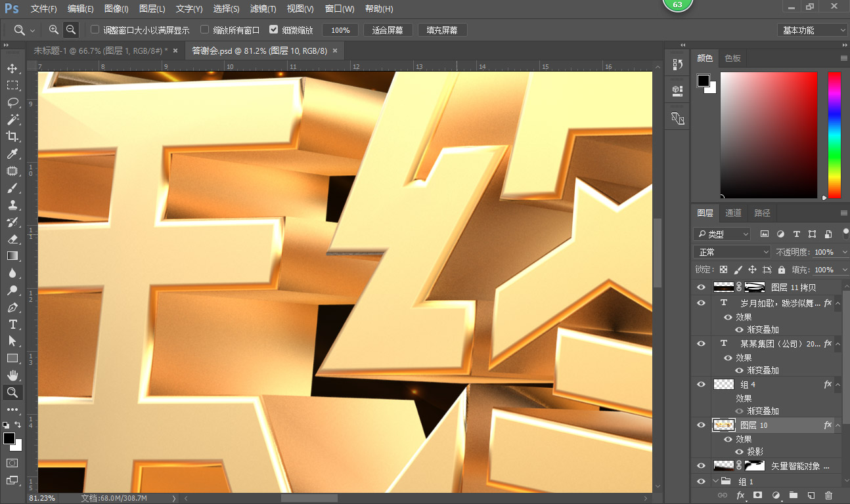Open the History panel icon
Image resolution: width=850 pixels, height=504 pixels.
click(x=678, y=64)
